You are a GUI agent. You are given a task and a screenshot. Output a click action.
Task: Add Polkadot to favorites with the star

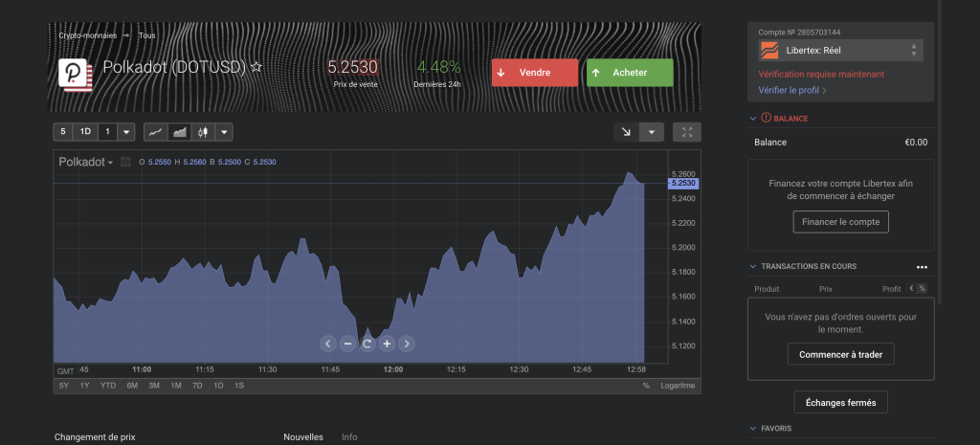[256, 67]
